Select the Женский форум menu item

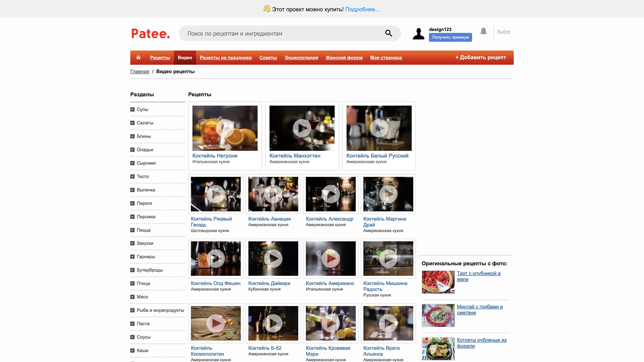click(344, 58)
